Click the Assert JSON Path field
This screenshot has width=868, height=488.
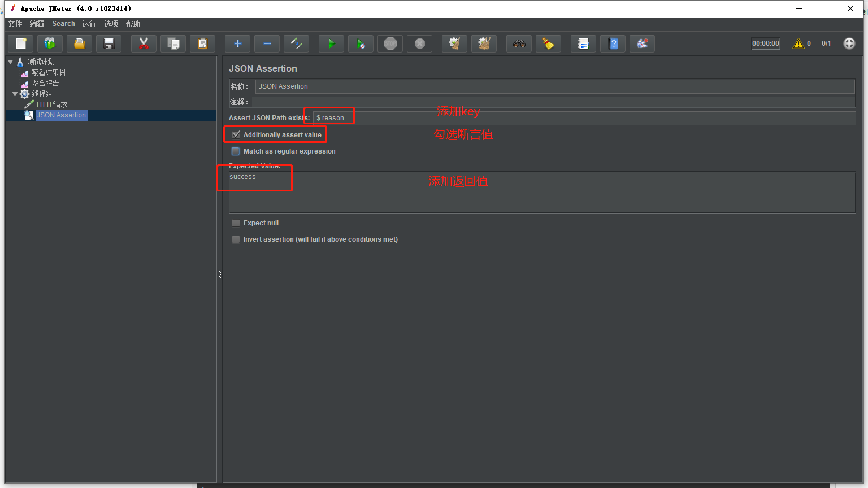[584, 118]
